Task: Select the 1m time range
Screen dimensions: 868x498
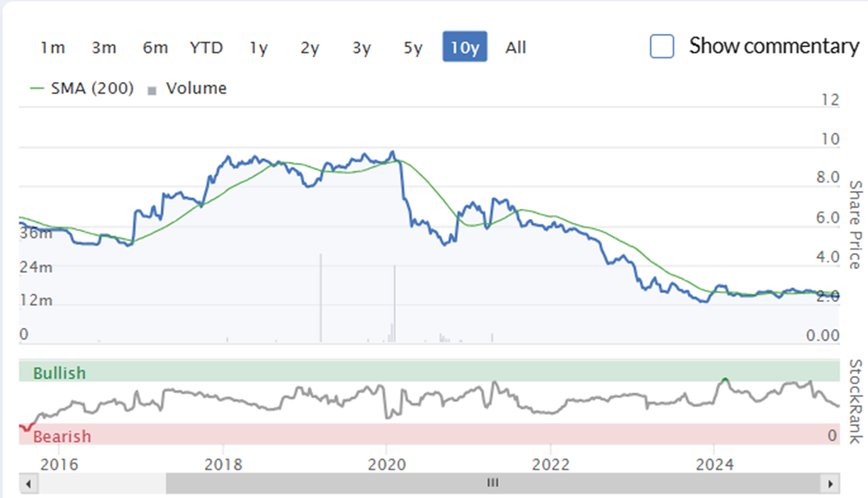Action: pos(53,48)
